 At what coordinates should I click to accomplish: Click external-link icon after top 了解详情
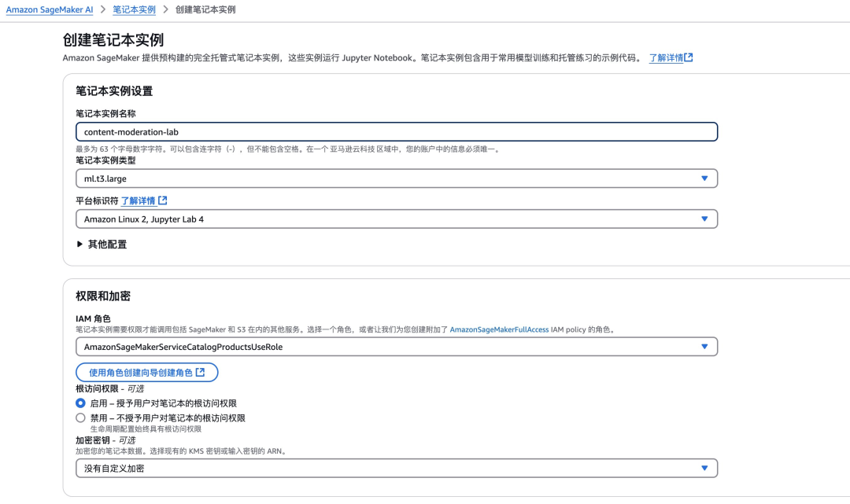pyautogui.click(x=689, y=57)
